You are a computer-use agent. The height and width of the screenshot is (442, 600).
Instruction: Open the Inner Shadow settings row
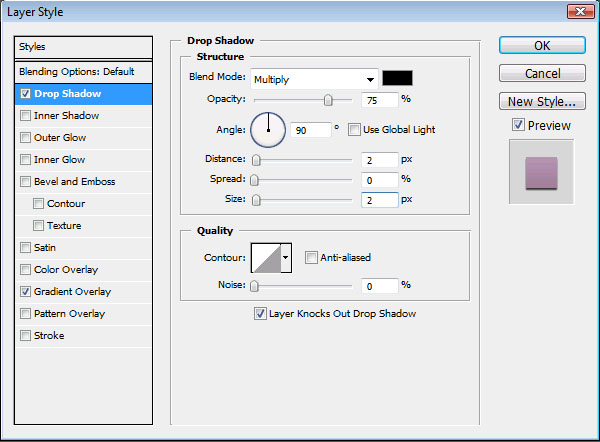[x=83, y=116]
